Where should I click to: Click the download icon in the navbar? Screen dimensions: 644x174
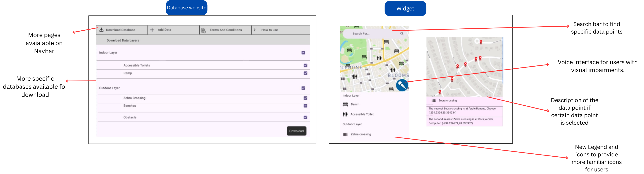pos(102,30)
